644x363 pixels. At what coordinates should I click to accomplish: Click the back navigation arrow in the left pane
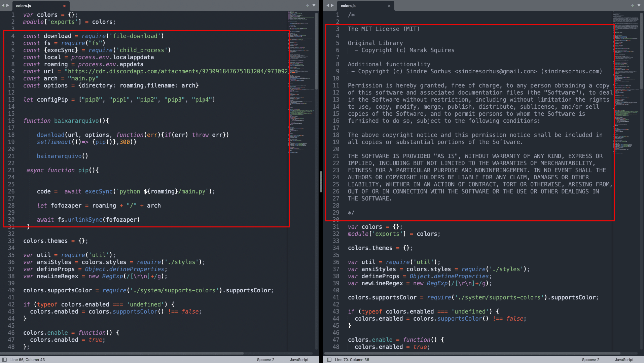[x=3, y=5]
